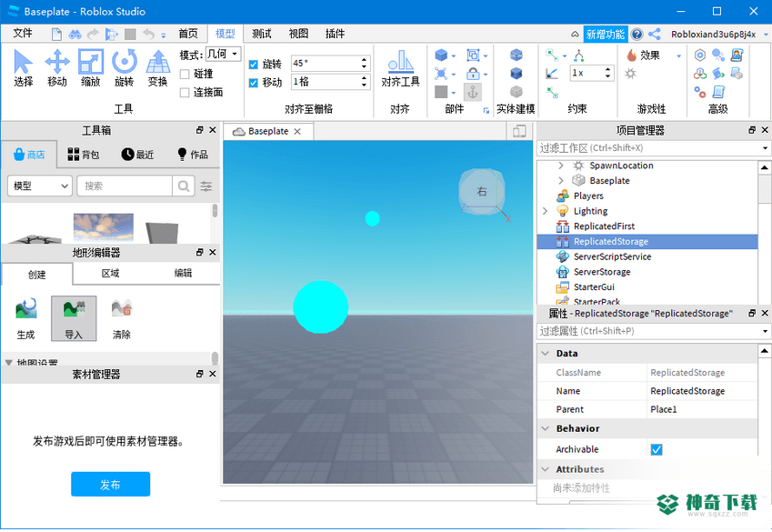
Task: Open the 文件 (File) menu
Action: pos(23,33)
